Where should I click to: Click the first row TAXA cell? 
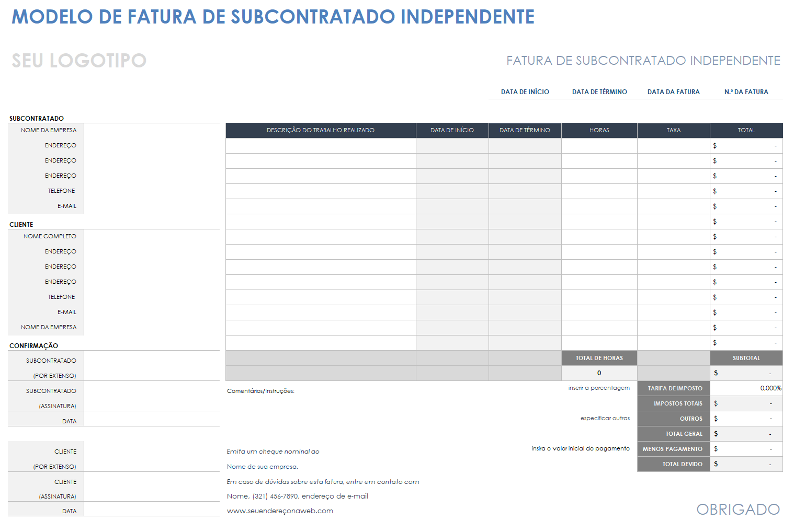(674, 146)
